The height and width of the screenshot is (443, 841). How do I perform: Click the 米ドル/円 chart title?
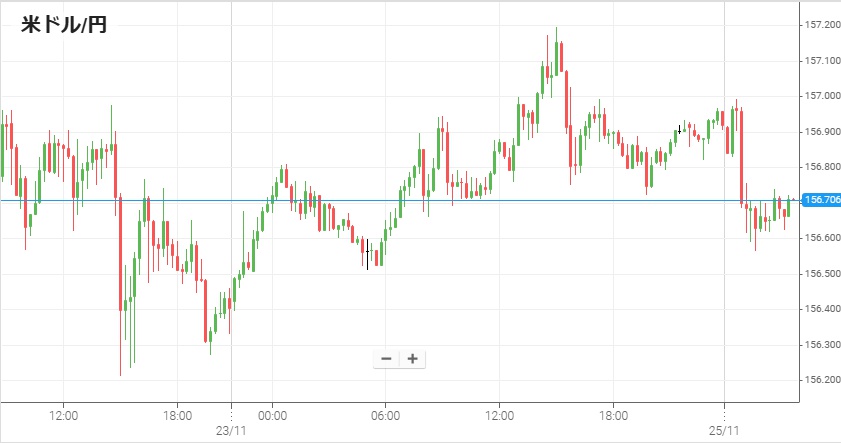coord(64,25)
